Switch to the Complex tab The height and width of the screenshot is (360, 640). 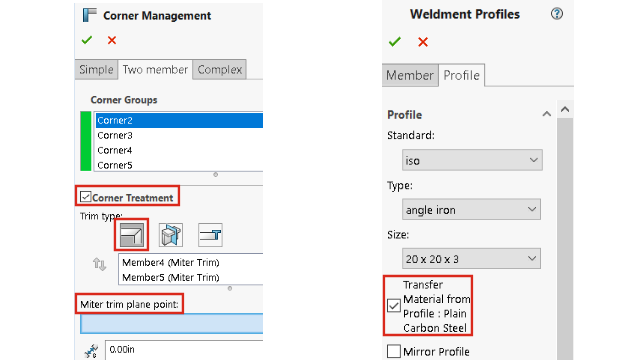(x=220, y=69)
